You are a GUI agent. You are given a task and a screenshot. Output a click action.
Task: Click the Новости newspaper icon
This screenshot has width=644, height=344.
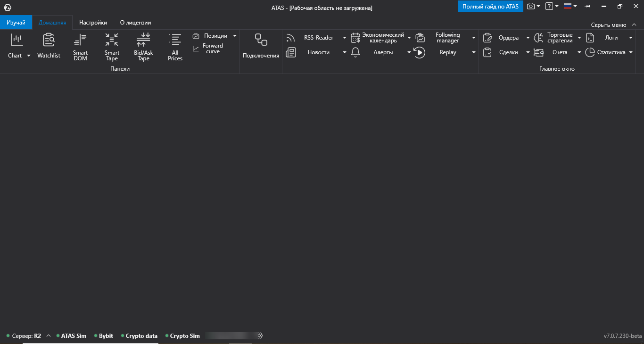(x=291, y=52)
